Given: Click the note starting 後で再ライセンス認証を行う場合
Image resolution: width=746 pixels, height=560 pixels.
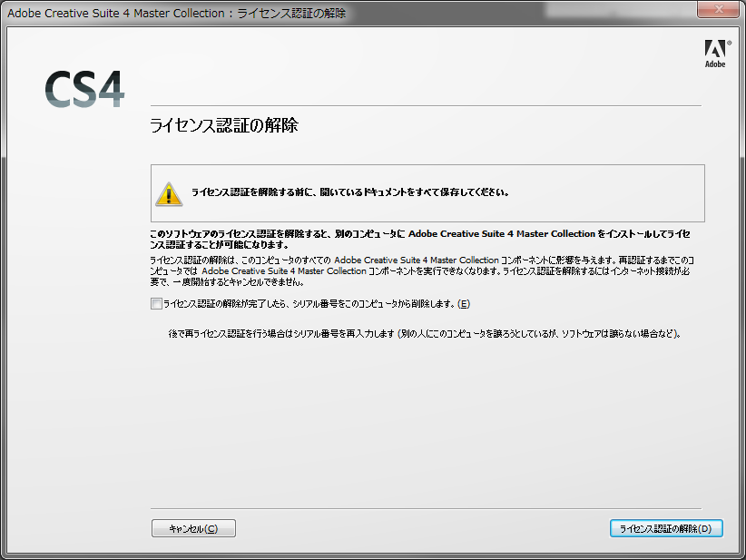Looking at the screenshot, I should 425,333.
